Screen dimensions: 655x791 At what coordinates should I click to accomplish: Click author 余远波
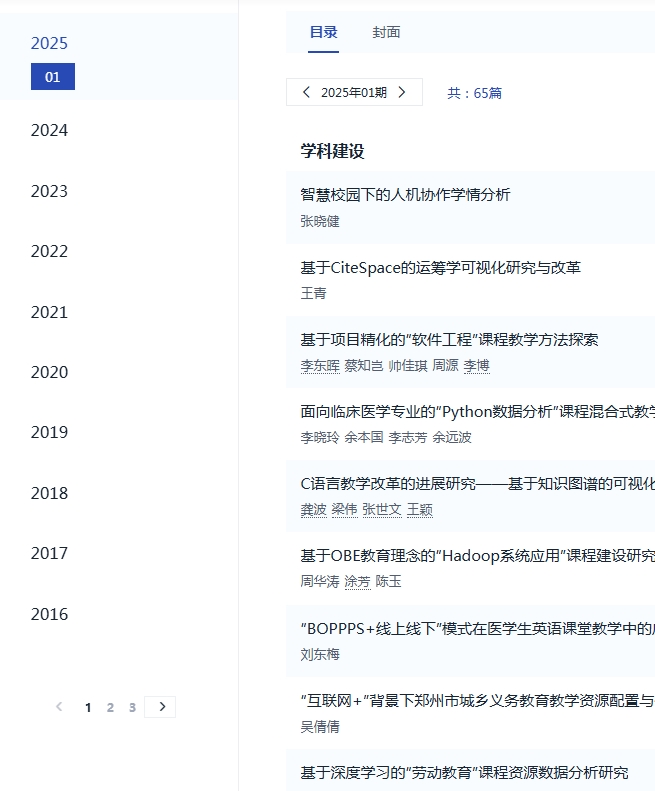coord(452,437)
